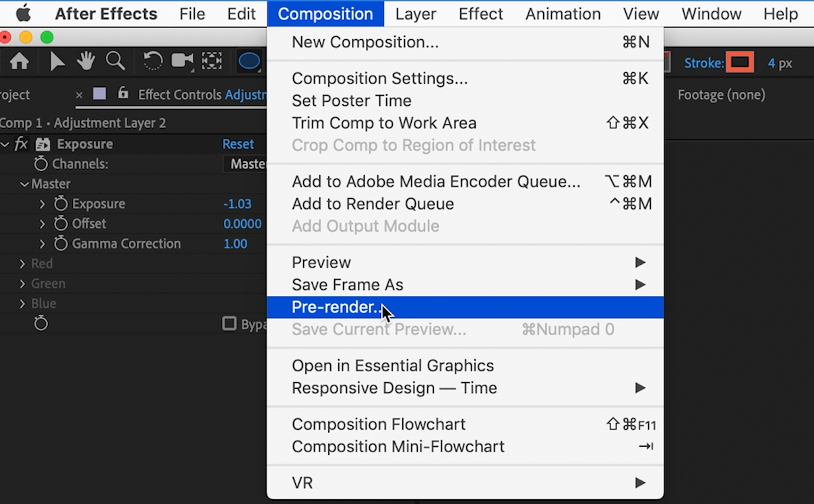Select the Pan Behind tool
The width and height of the screenshot is (814, 504).
click(212, 61)
